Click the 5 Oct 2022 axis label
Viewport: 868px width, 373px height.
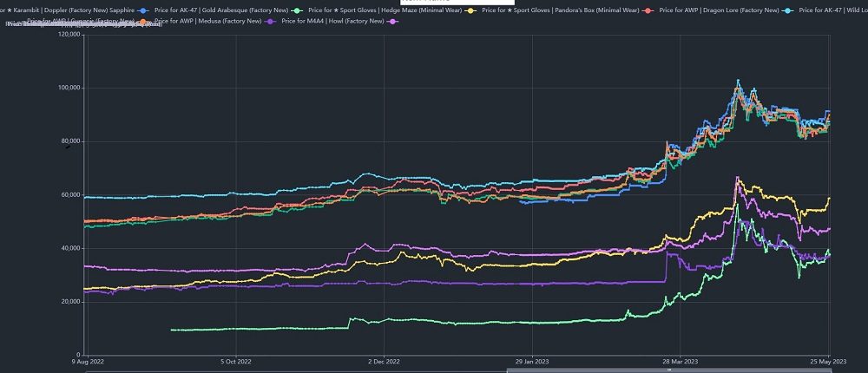[235, 362]
